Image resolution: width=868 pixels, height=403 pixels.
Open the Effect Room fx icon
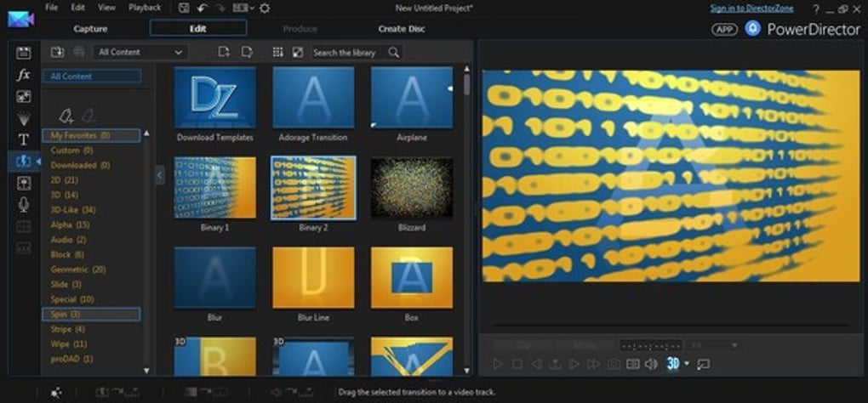23,75
